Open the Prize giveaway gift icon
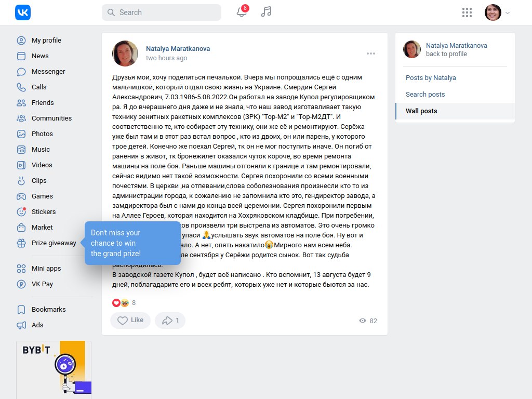The width and height of the screenshot is (532, 399). [21, 243]
